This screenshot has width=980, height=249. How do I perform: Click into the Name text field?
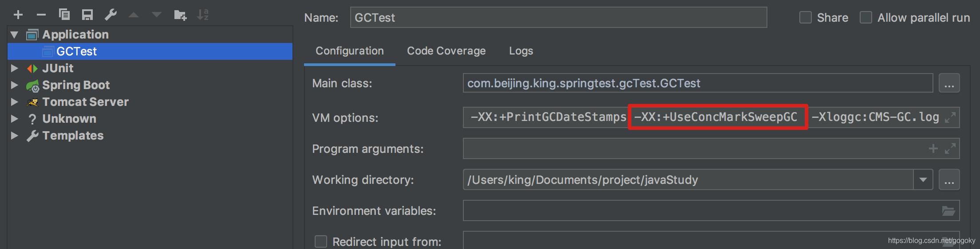558,18
